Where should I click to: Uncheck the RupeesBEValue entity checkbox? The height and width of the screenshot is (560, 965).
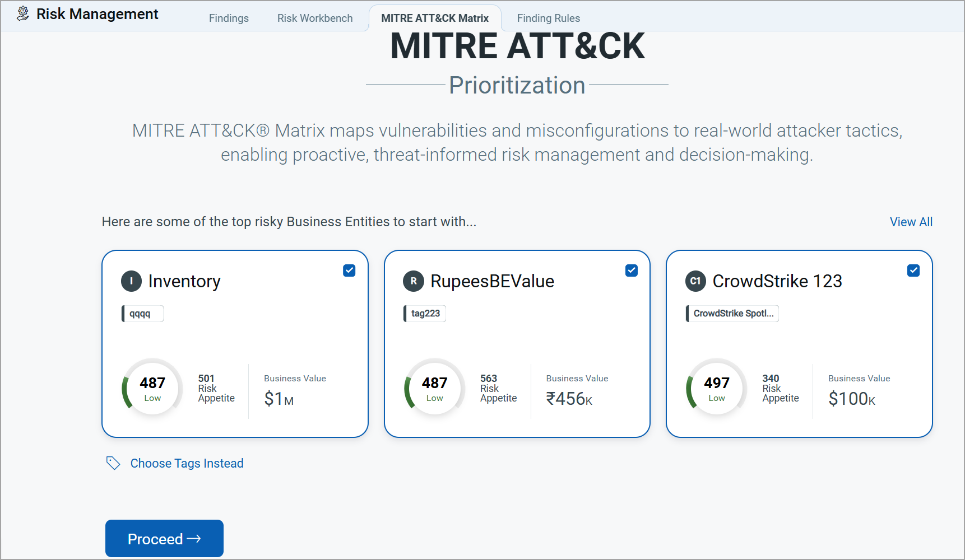click(x=631, y=270)
